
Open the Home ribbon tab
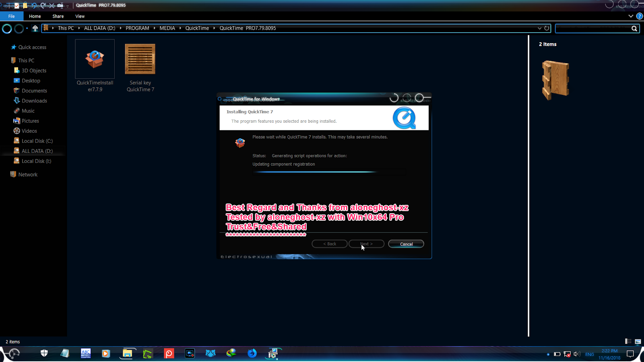[x=35, y=16]
